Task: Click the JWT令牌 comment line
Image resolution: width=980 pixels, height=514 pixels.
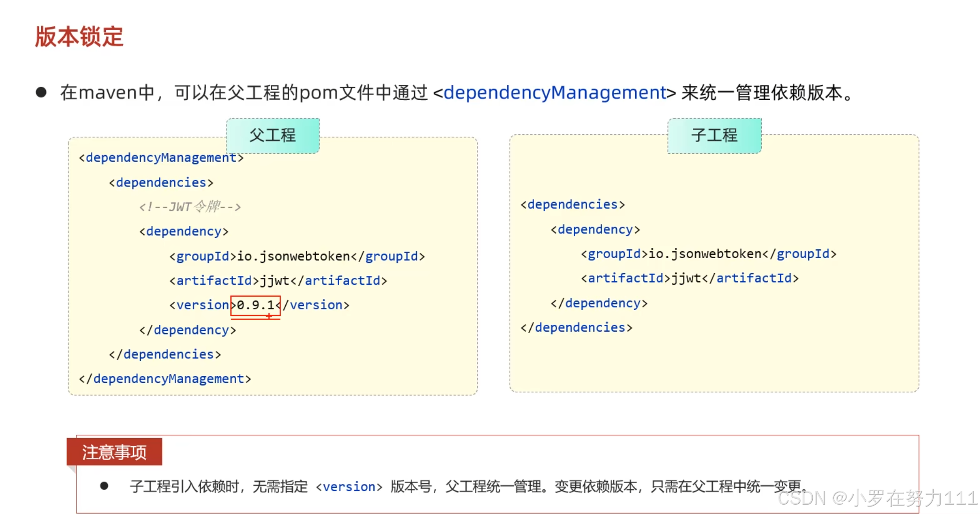Action: click(x=190, y=207)
